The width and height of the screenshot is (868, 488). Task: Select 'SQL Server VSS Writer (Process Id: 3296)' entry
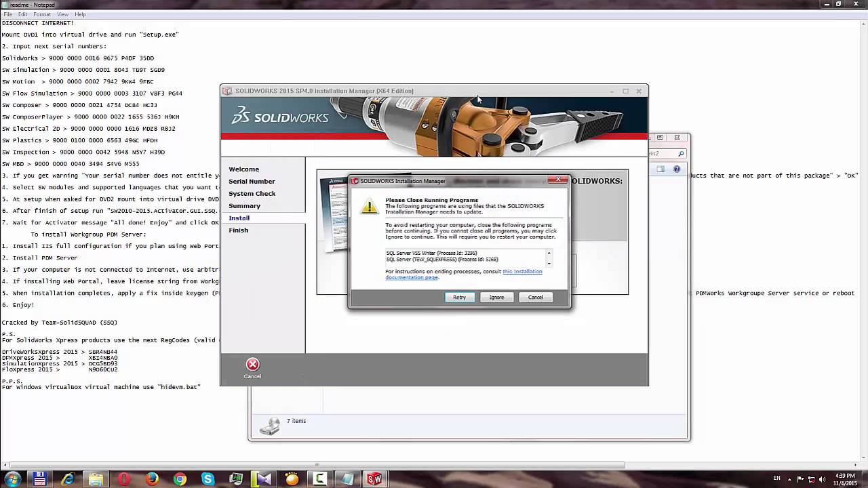431,253
